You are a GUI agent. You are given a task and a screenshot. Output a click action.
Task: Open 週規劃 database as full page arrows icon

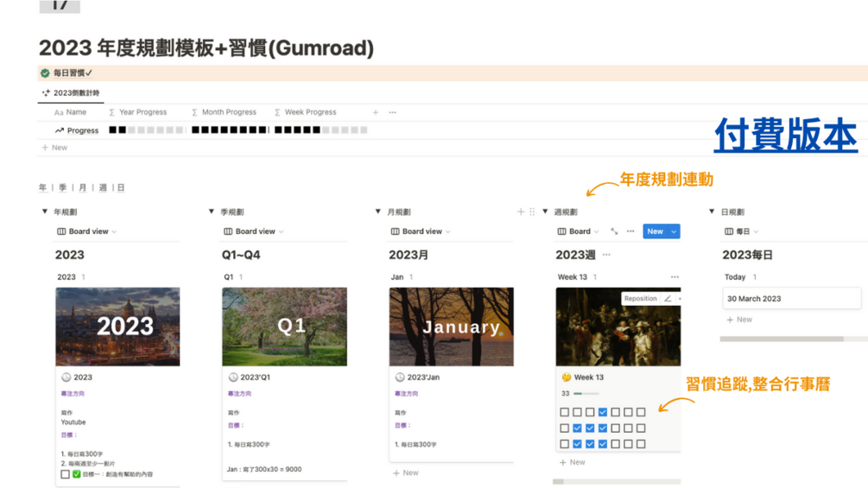pos(614,231)
